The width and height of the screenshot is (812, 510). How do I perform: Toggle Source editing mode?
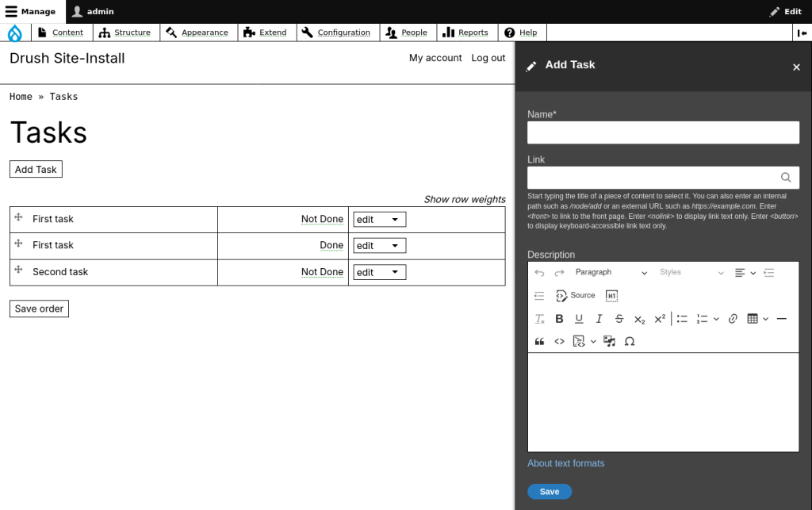(x=576, y=296)
